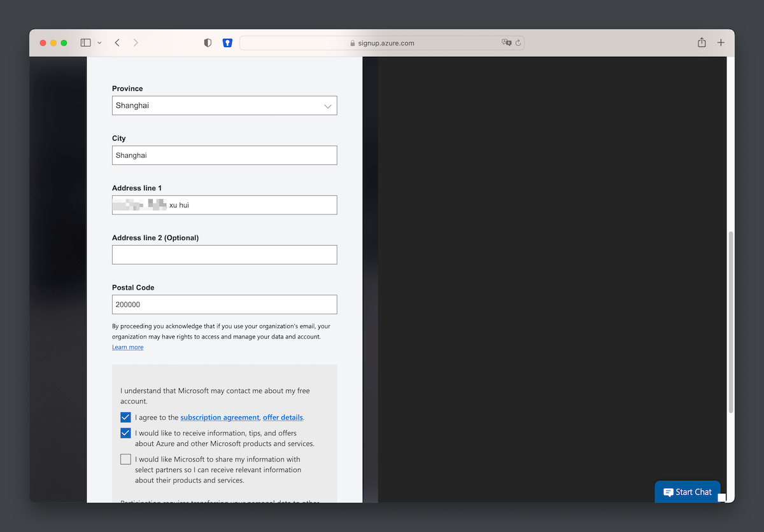Open the privacy shield icon
The width and height of the screenshot is (764, 532).
208,43
